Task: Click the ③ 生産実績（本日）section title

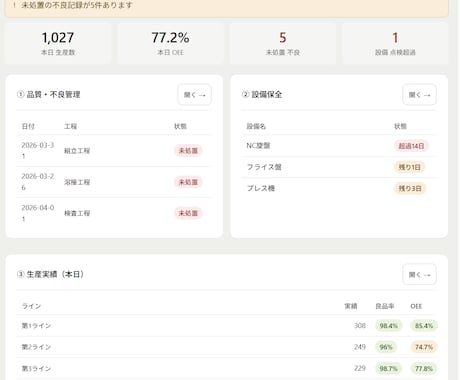Action: pos(50,274)
